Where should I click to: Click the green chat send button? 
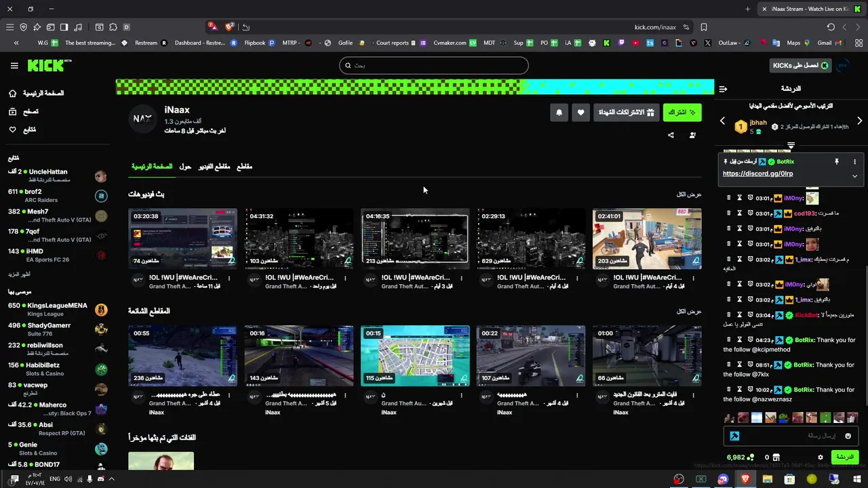(844, 457)
